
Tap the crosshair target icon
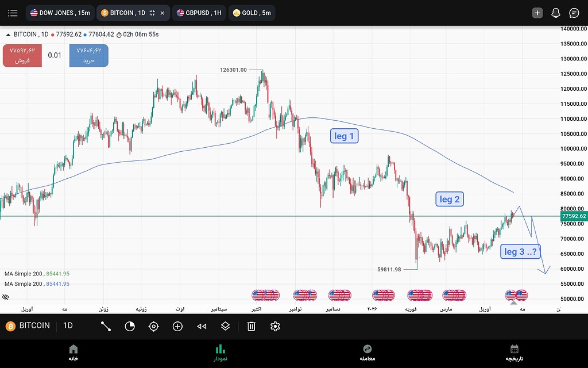tap(153, 326)
